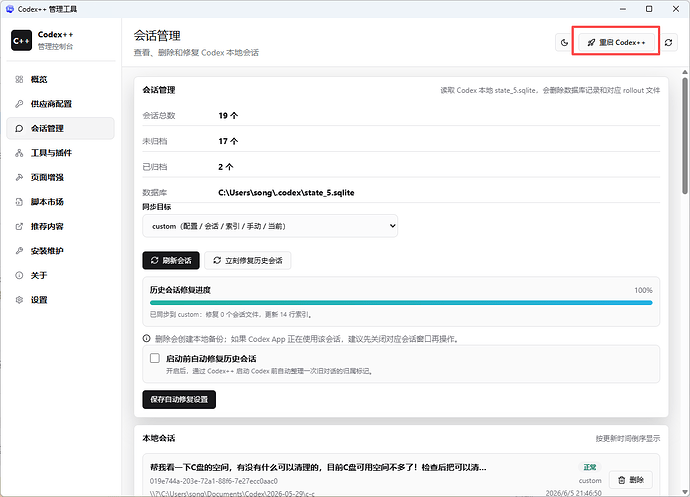Image resolution: width=690 pixels, height=497 pixels.
Task: Click the 重启 Codex++ button
Action: 617,42
